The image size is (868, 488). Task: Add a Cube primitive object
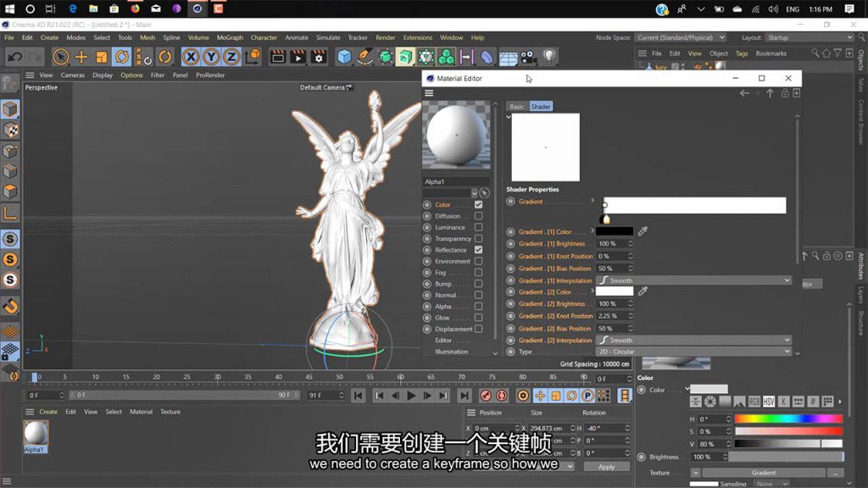[344, 57]
